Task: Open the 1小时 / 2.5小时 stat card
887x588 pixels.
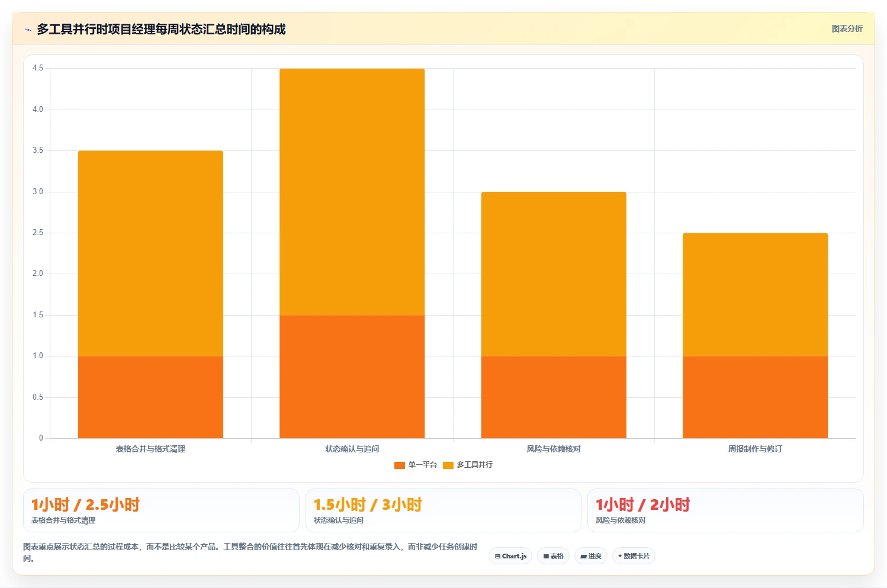Action: 161,510
